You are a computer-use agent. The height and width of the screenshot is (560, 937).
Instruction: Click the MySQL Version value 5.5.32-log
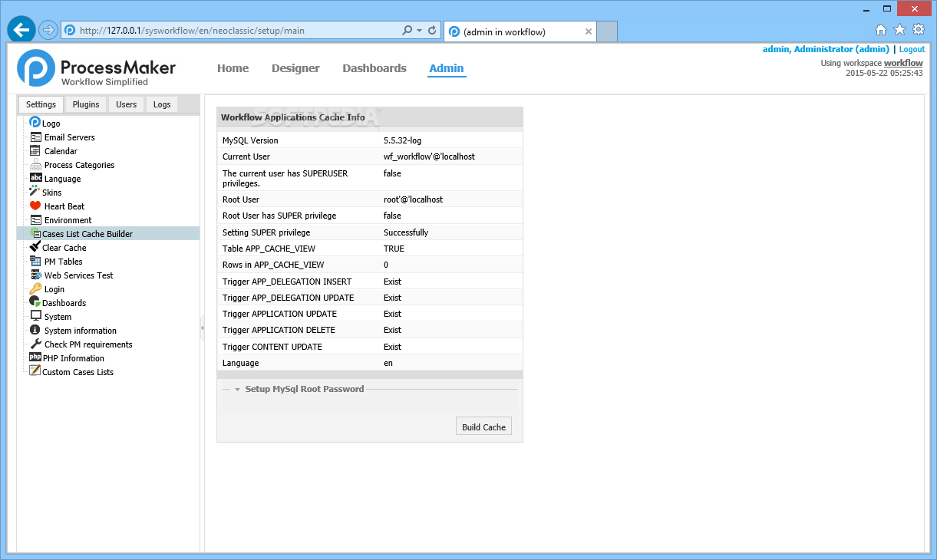(402, 140)
